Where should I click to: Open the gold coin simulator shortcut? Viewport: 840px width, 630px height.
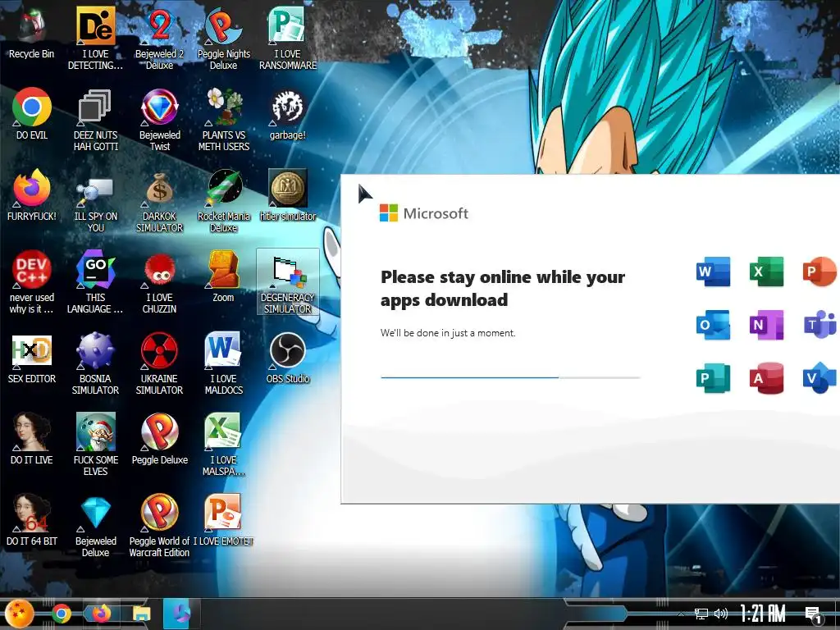pos(288,195)
